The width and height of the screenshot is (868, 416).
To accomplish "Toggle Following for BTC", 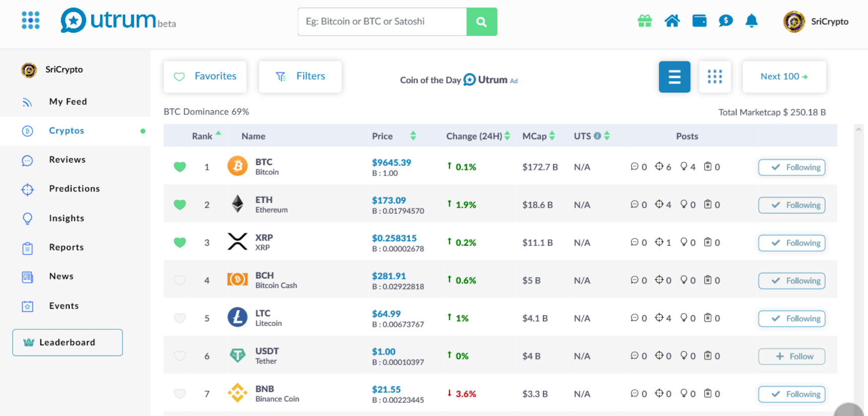I will (791, 167).
